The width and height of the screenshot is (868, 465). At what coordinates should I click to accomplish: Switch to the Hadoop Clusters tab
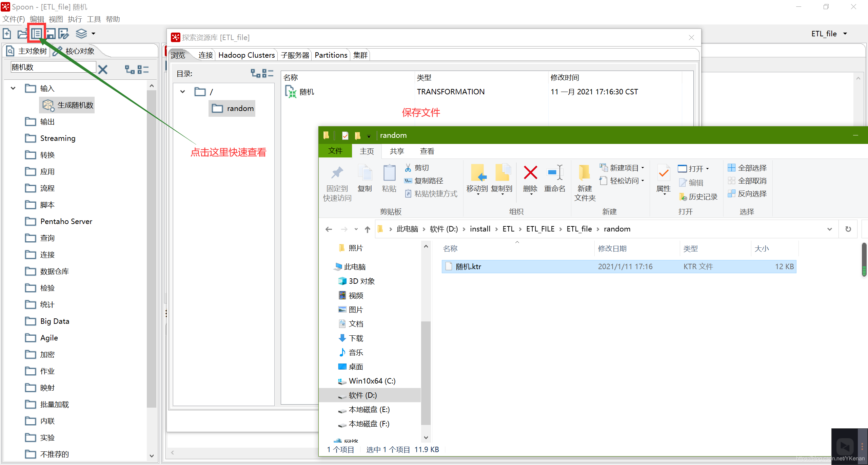[247, 55]
